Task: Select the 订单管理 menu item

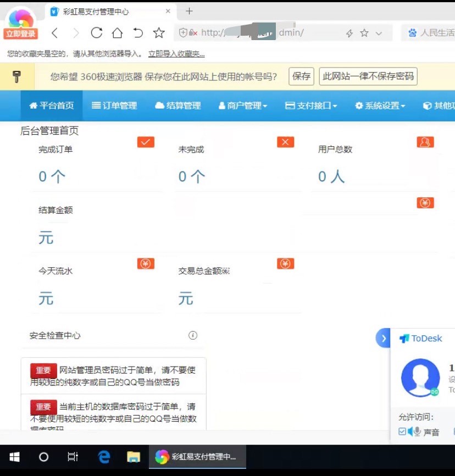Action: [x=114, y=106]
